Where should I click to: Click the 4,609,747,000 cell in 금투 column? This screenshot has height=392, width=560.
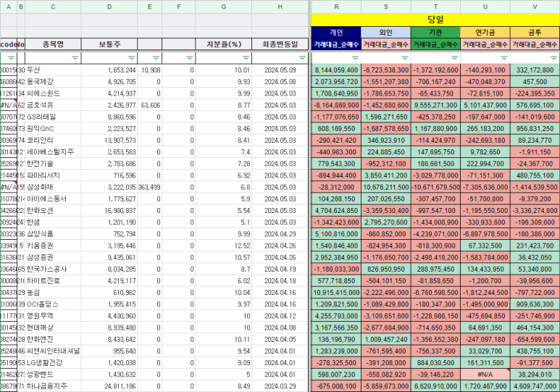click(535, 386)
